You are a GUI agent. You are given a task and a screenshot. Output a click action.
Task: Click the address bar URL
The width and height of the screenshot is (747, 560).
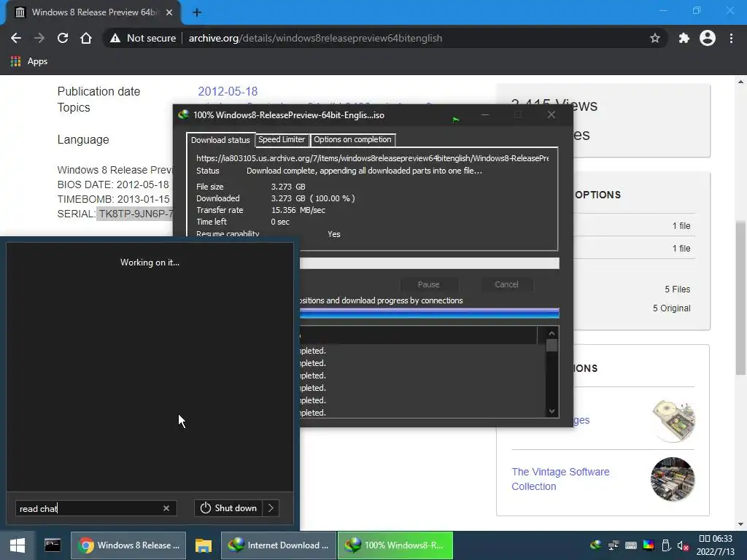(x=315, y=38)
